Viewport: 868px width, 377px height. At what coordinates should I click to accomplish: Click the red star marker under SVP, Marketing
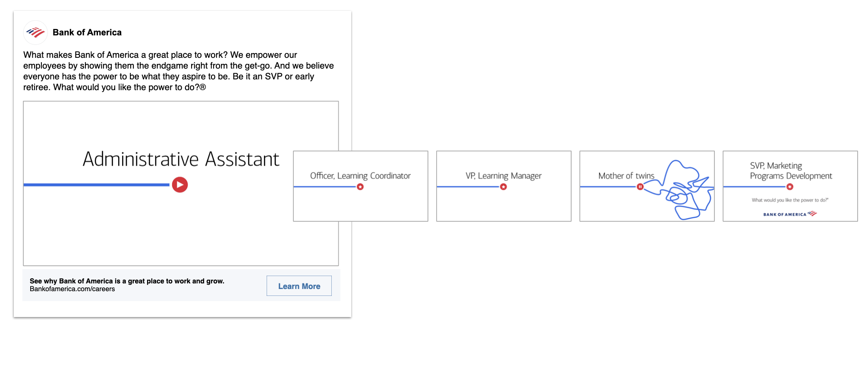coord(790,187)
